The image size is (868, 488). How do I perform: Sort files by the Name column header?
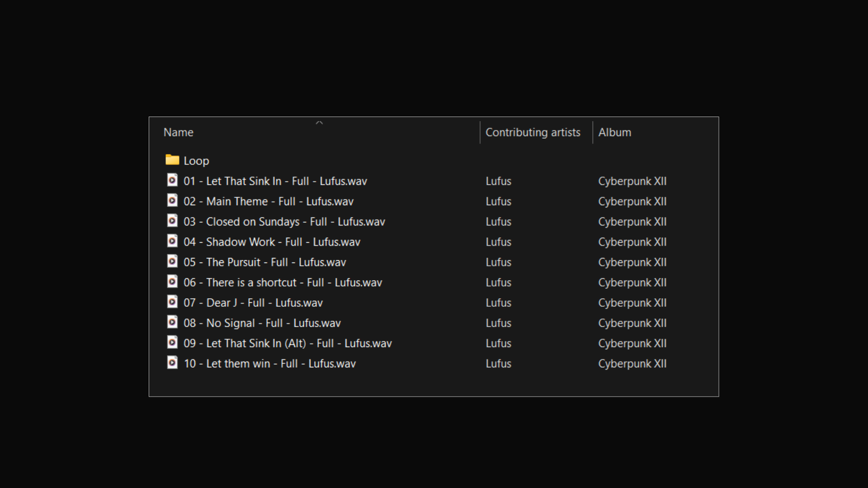pyautogui.click(x=179, y=132)
